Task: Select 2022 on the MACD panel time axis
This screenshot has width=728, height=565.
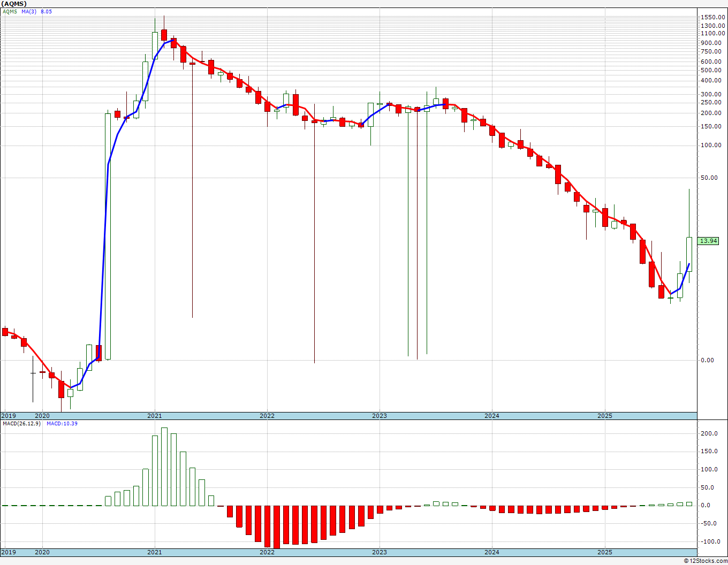Action: 267,552
